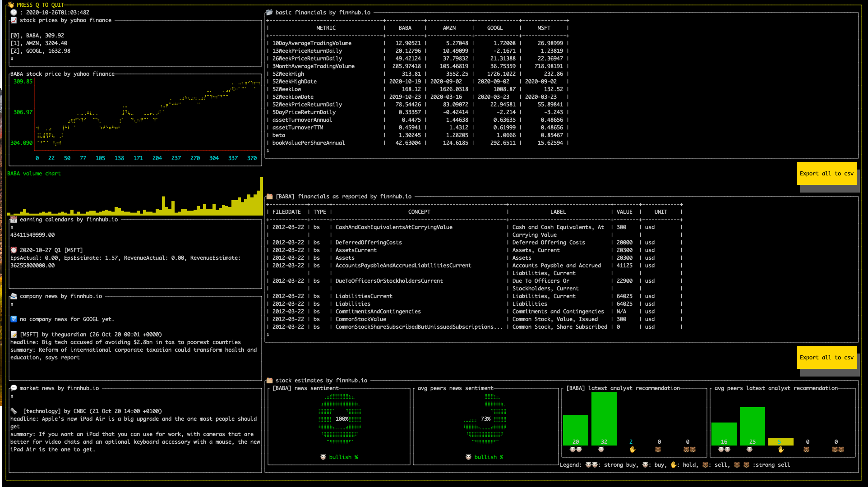
Task: Click the down arrow under basic financials table
Action: pyautogui.click(x=268, y=151)
